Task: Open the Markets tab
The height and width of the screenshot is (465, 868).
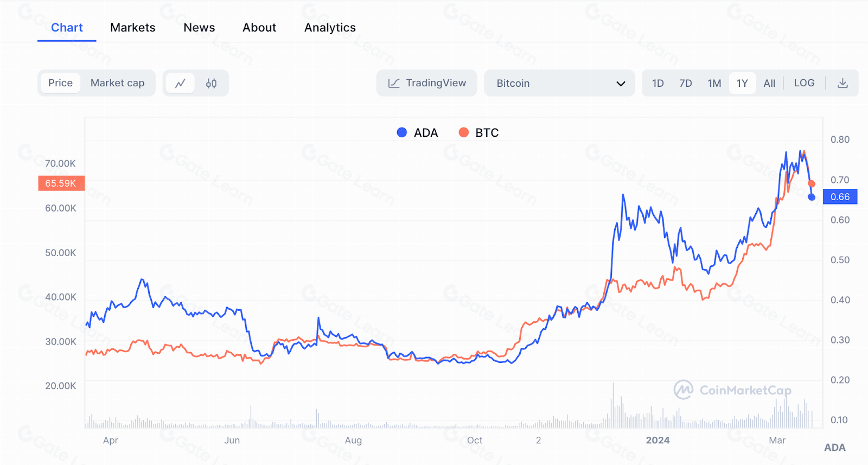Action: (132, 28)
